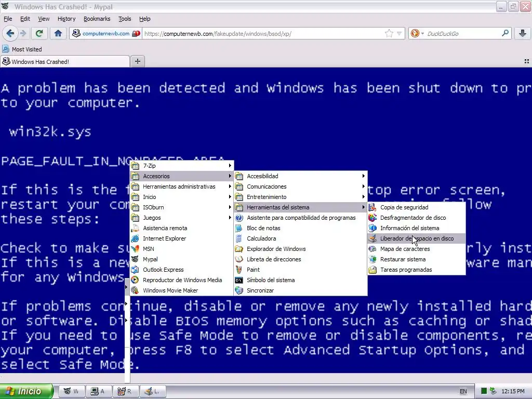Expand the Juegos program group
The height and width of the screenshot is (399, 532).
[x=182, y=218]
